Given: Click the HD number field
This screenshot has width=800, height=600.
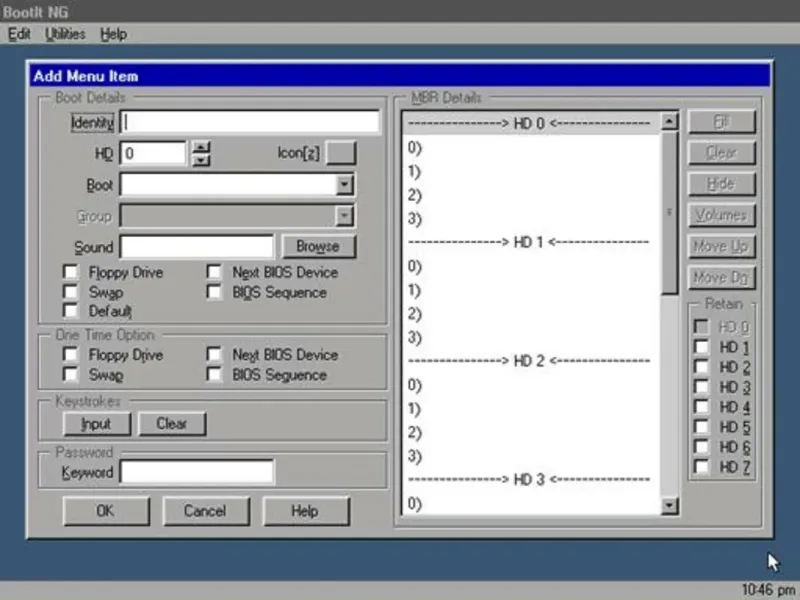Looking at the screenshot, I should [x=154, y=154].
